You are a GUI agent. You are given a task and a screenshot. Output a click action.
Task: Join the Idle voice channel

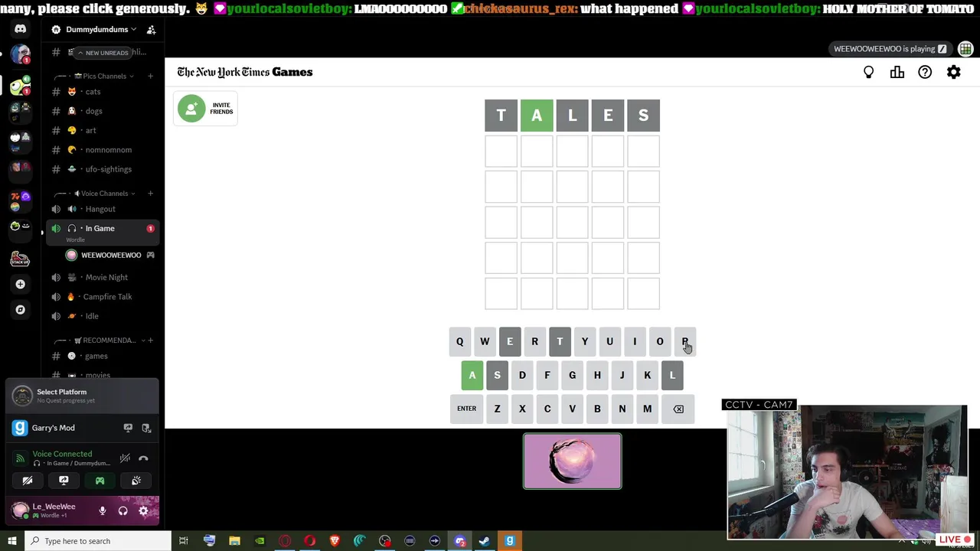(103, 316)
